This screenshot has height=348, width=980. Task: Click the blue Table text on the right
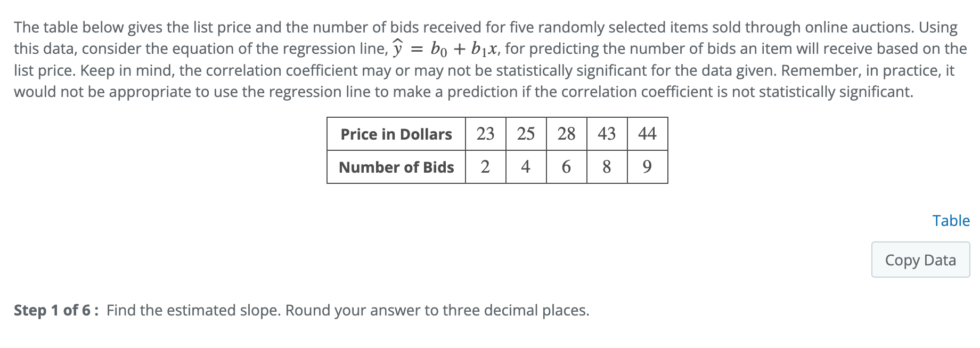click(951, 221)
